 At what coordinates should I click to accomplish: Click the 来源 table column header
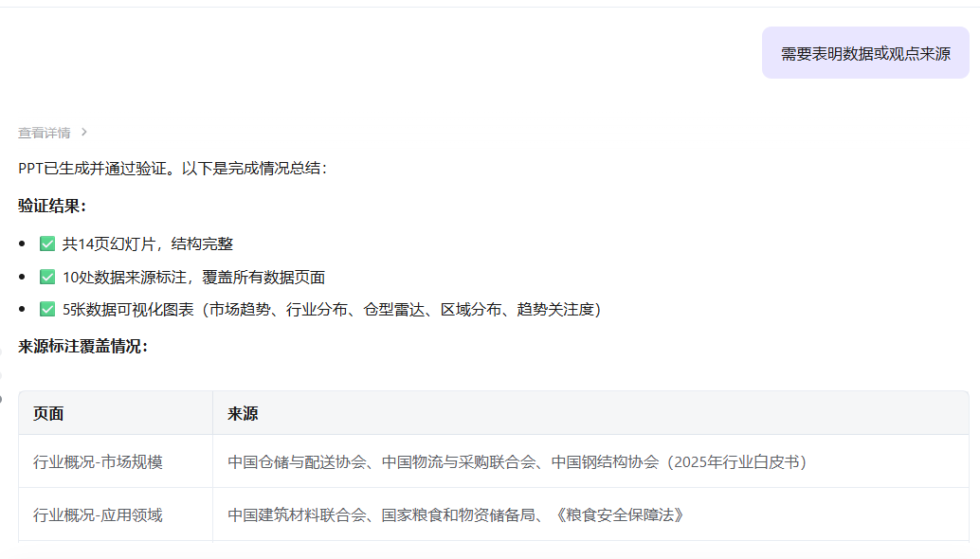243,413
